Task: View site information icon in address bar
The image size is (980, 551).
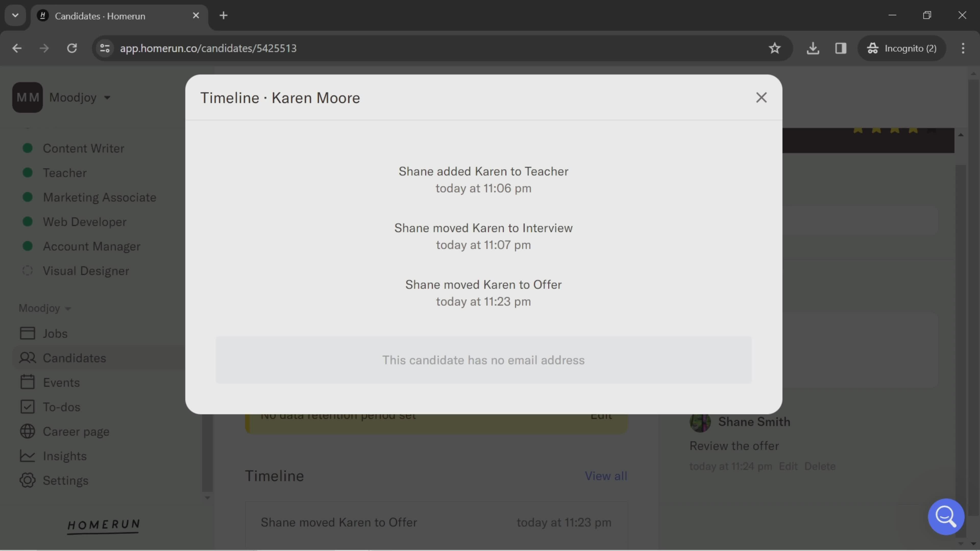Action: 105,48
